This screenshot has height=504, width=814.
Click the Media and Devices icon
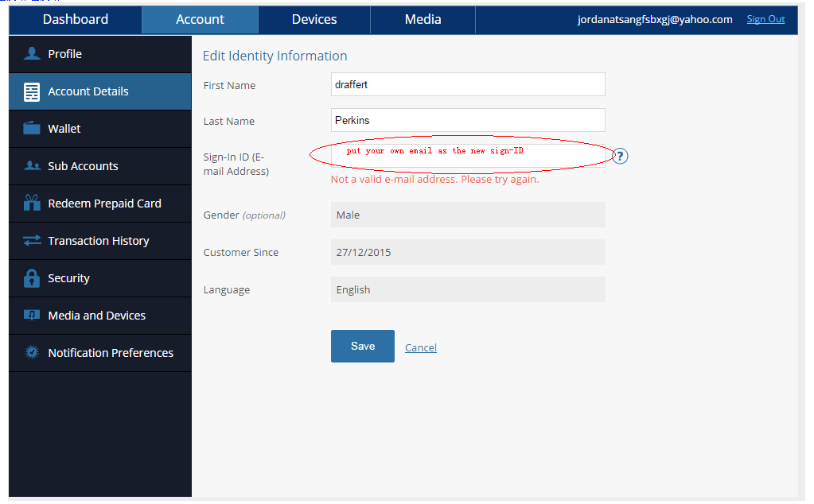click(x=32, y=316)
